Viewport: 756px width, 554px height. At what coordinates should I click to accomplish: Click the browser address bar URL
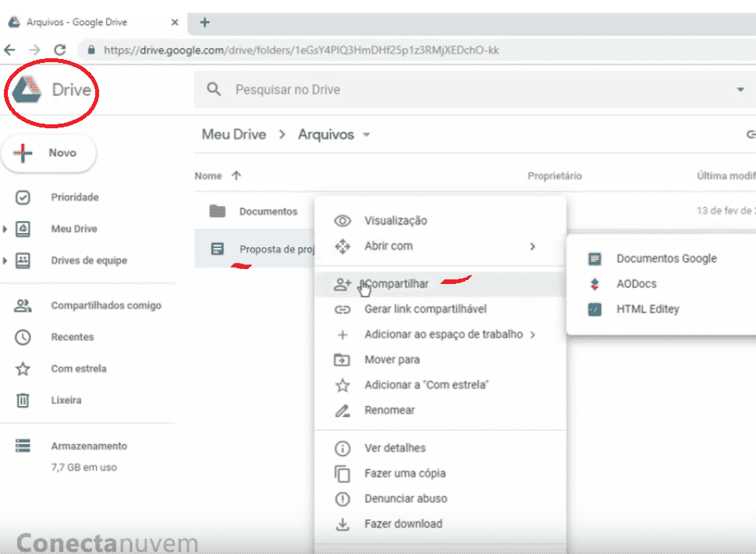pos(301,50)
